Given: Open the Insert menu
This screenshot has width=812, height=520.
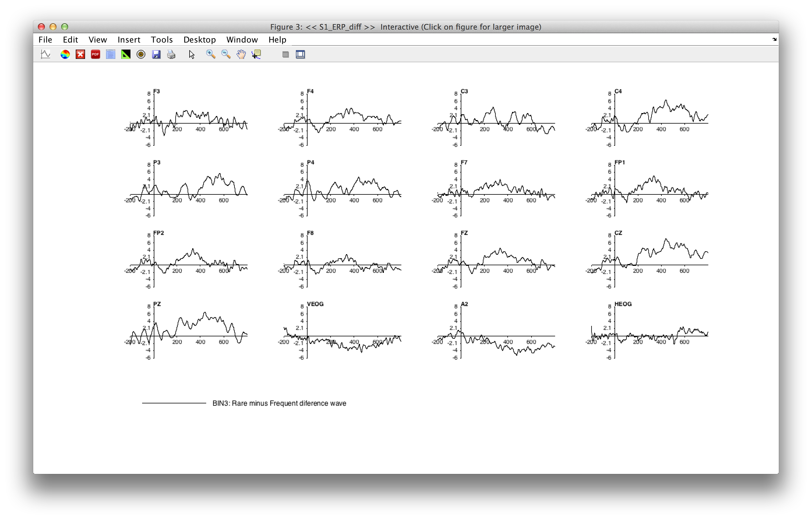Looking at the screenshot, I should [129, 40].
